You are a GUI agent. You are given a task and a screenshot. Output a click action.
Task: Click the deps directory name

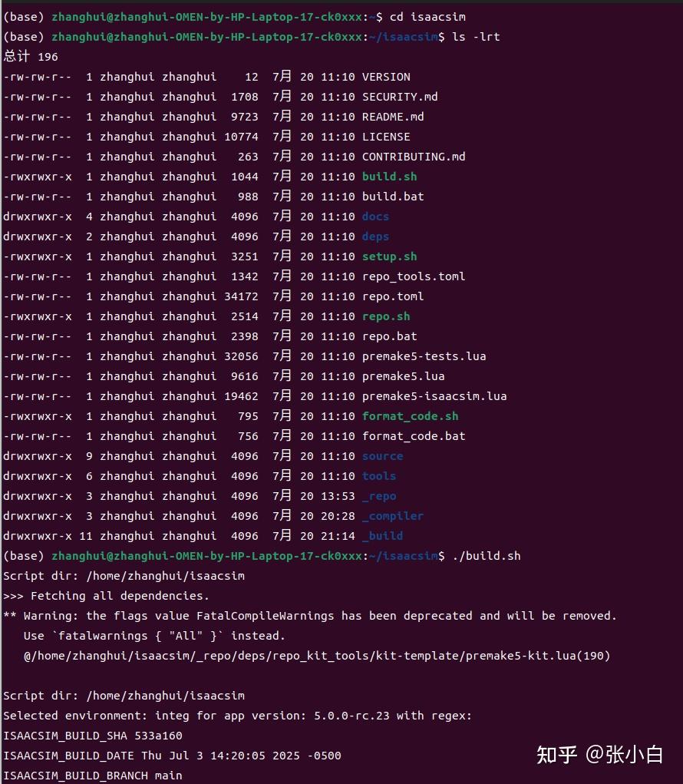[x=375, y=237]
